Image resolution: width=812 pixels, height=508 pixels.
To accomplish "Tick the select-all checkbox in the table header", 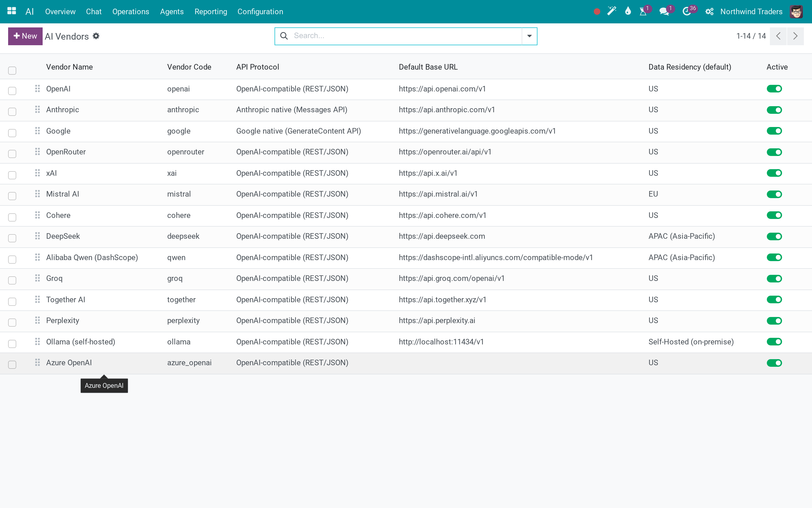I will pyautogui.click(x=12, y=71).
